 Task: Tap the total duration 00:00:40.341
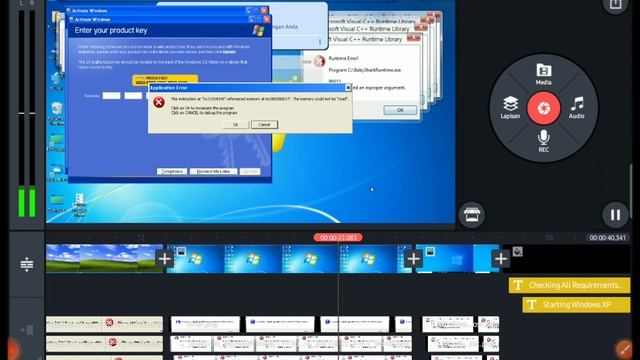607,238
